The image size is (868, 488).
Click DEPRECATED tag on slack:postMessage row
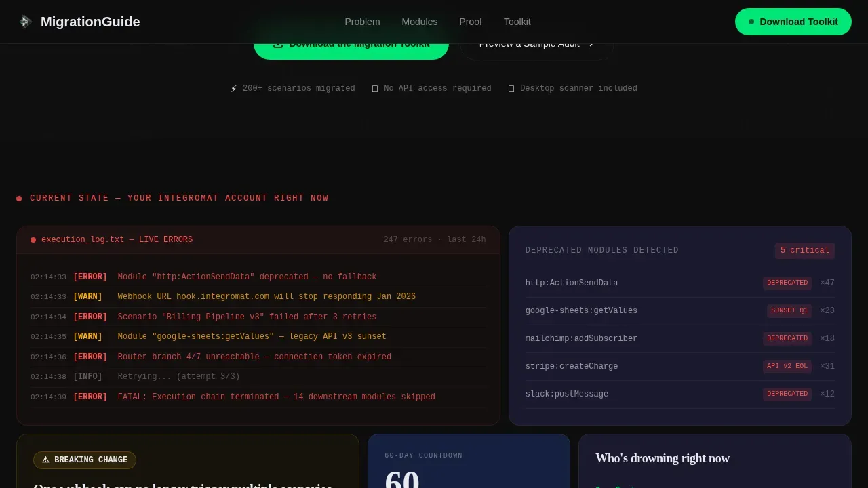click(787, 394)
